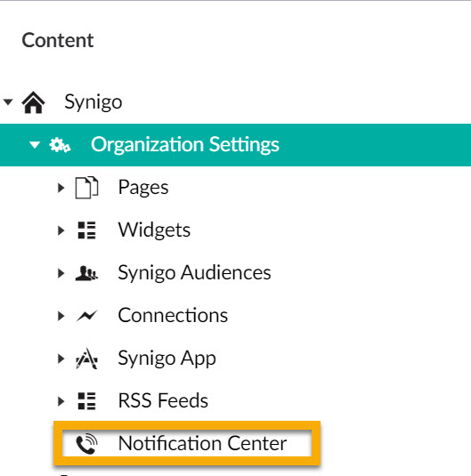The height and width of the screenshot is (476, 471).
Task: Expand the Pages tree node arrow
Action: [x=61, y=188]
